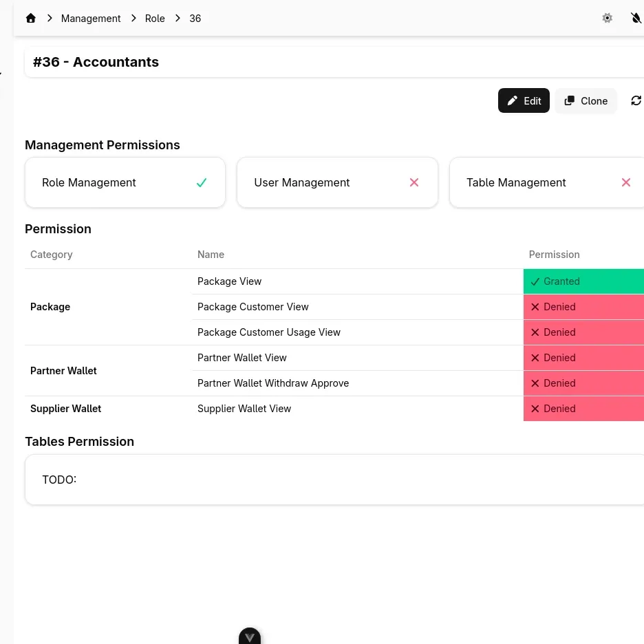This screenshot has width=644, height=644.
Task: Click the muted notifications bell icon
Action: [636, 18]
